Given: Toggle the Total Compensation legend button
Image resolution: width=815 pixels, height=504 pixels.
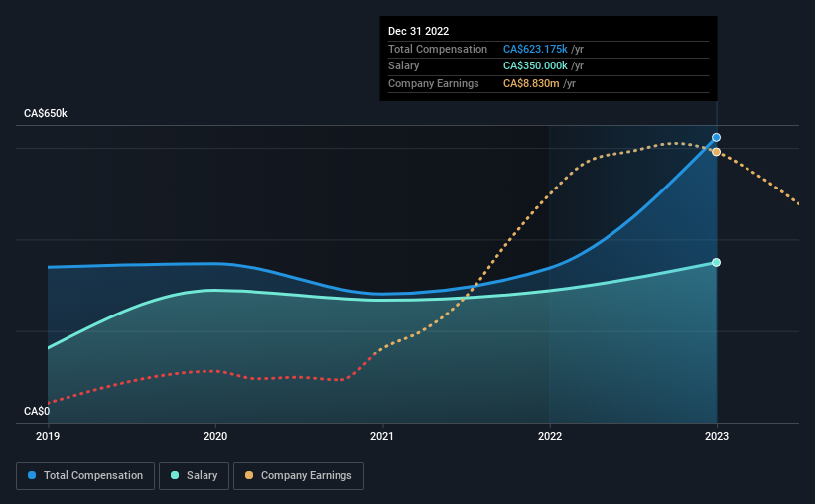Looking at the screenshot, I should [x=85, y=476].
